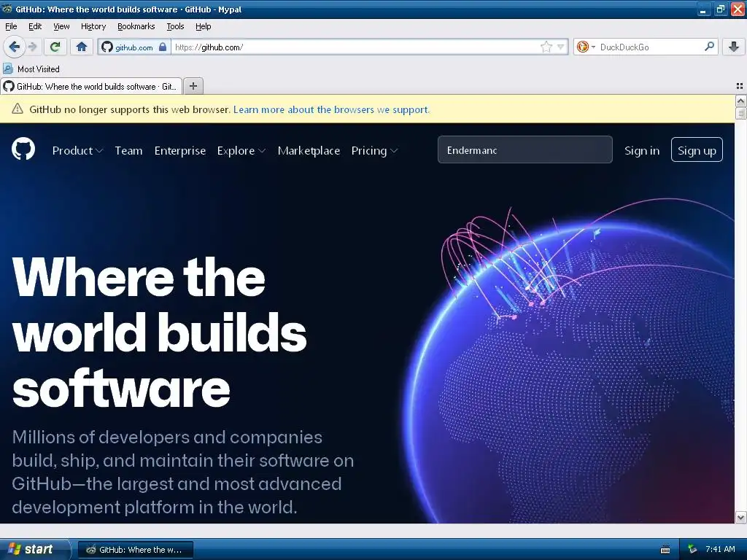747x560 pixels.
Task: Expand the Pricing navigation dropdown
Action: 374,150
